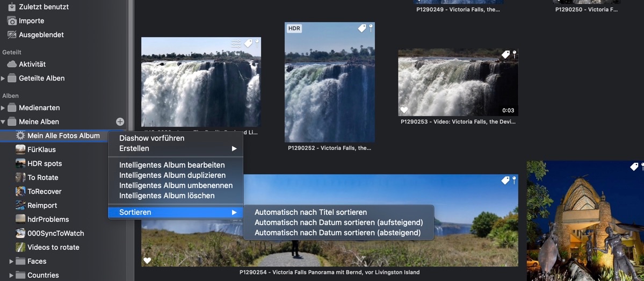Click the Ausgeblendet hidden-photos icon
644x281 pixels.
[x=12, y=35]
